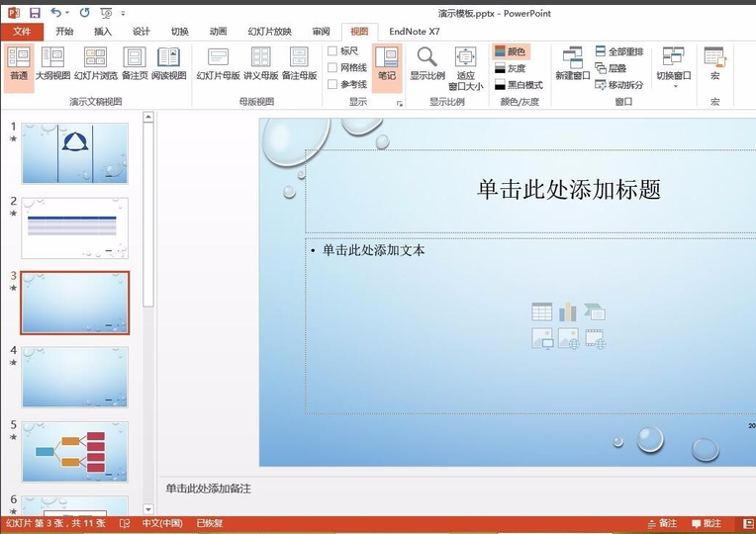The image size is (756, 534).
Task: Open Outline view (大纲视图)
Action: (52, 64)
